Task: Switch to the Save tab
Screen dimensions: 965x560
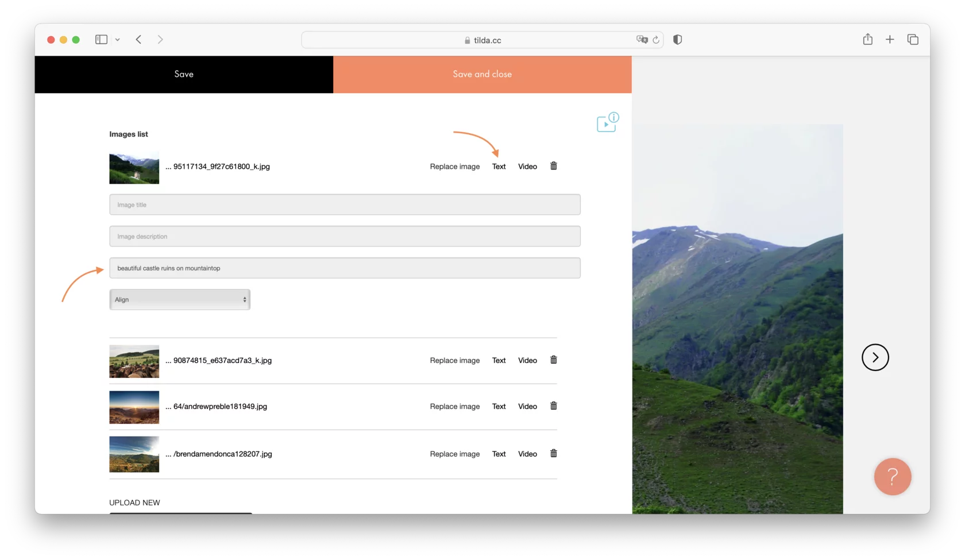Action: 184,74
